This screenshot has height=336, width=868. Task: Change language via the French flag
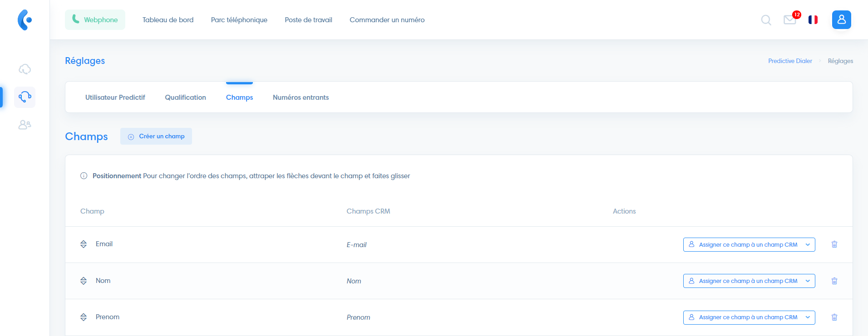(x=813, y=20)
